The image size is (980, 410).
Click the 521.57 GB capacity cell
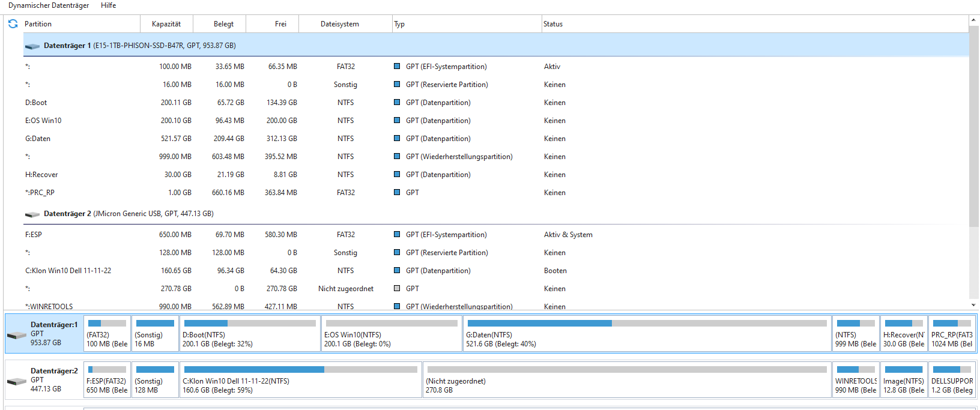pyautogui.click(x=176, y=139)
